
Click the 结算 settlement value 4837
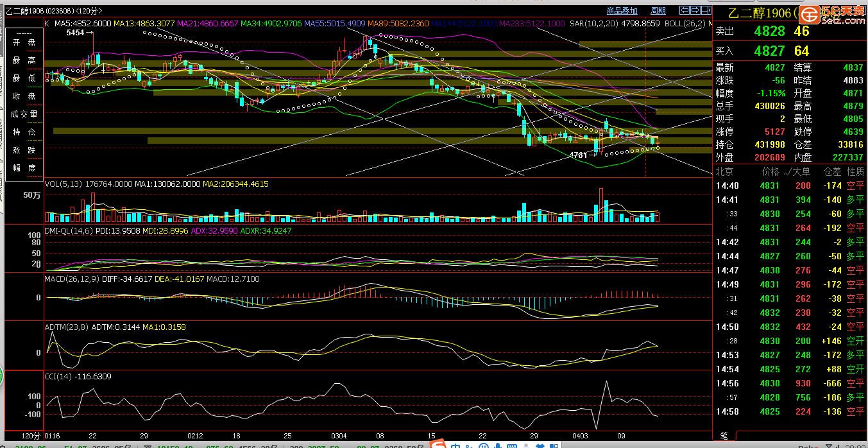point(853,67)
